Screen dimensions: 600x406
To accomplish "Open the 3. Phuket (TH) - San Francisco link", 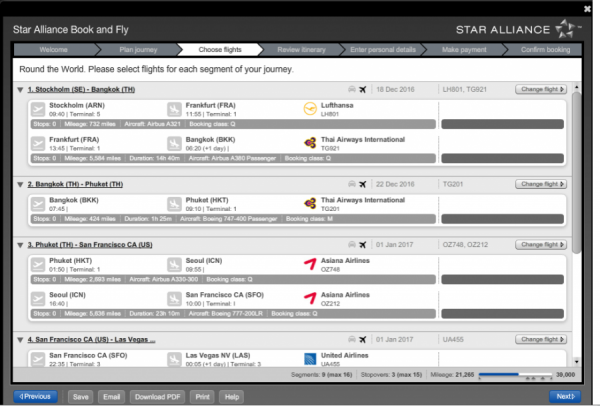I will coord(90,245).
